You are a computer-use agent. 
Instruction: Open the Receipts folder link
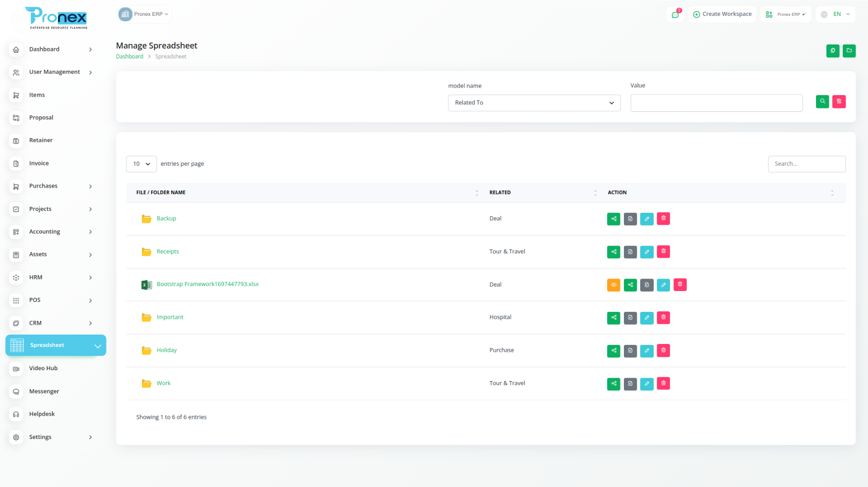(x=168, y=252)
